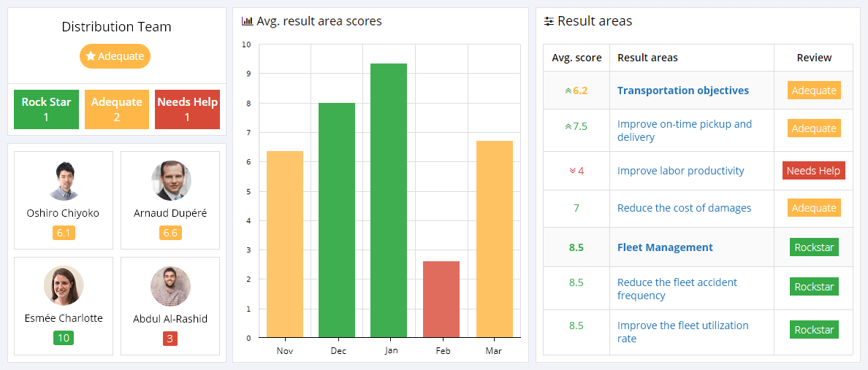Filter by the green Rock Star tile
Screen dimensions: 868x370
[46, 109]
